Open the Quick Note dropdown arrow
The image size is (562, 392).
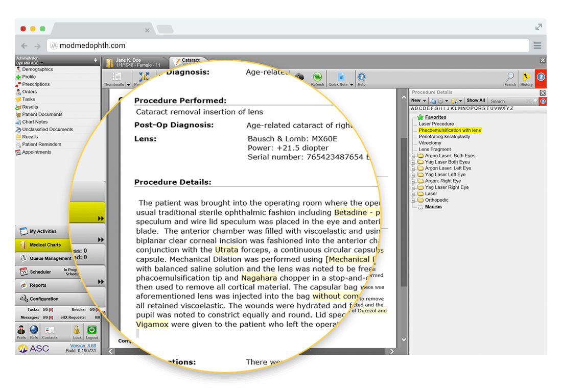point(352,85)
